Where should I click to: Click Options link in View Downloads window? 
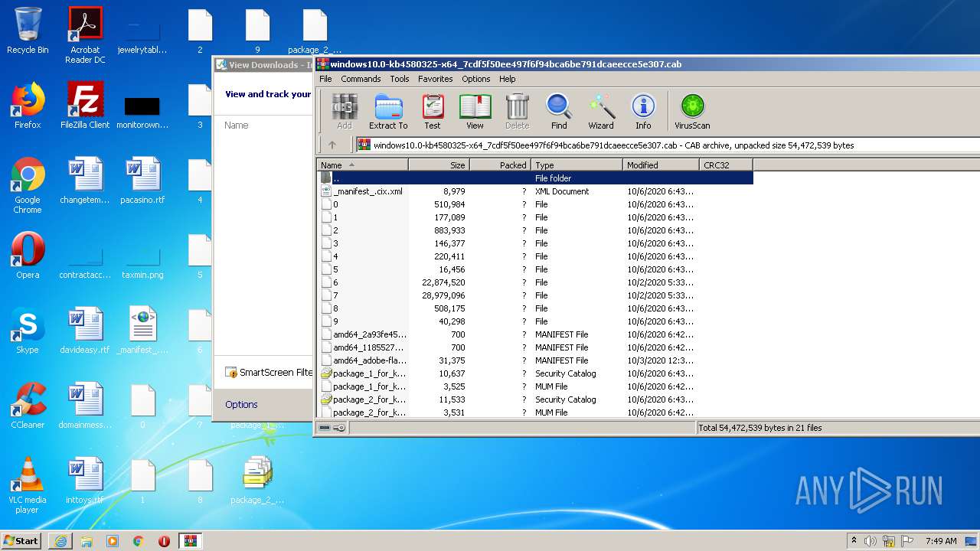(x=241, y=404)
